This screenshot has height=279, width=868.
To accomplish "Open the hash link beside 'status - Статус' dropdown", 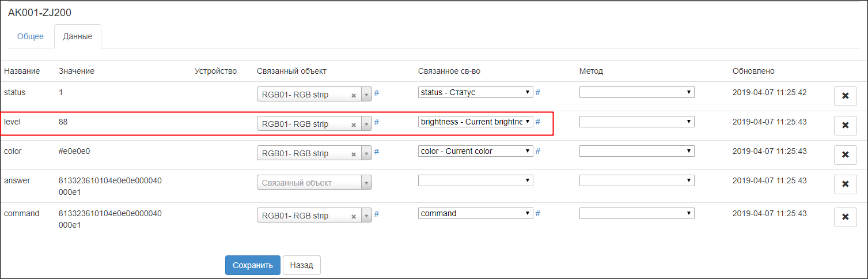I will (x=538, y=92).
